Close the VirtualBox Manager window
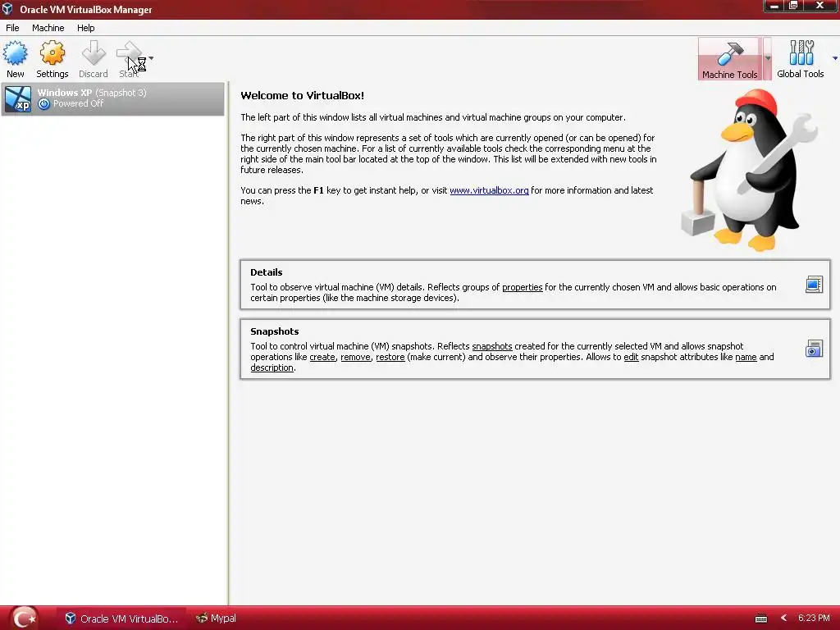840x630 pixels. [819, 6]
